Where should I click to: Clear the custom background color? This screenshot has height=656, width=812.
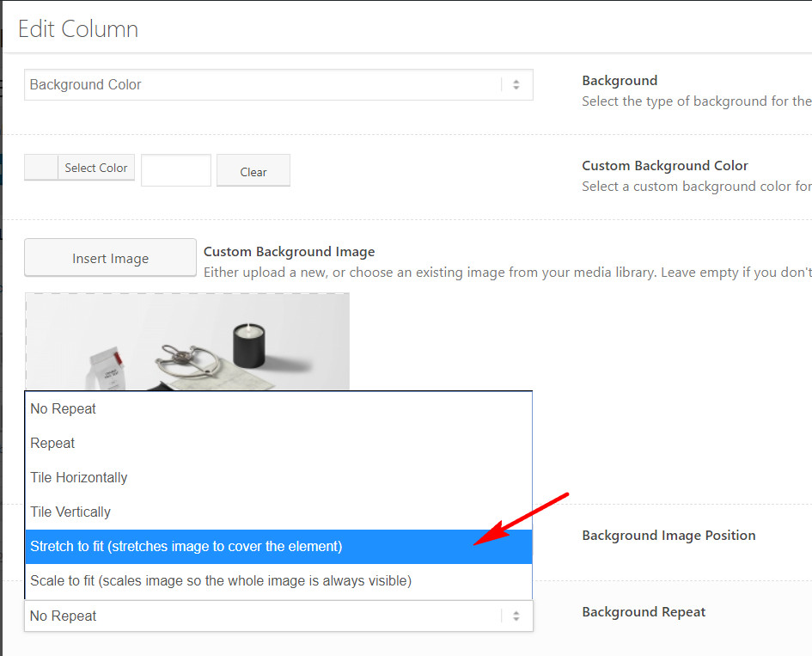[x=253, y=170]
